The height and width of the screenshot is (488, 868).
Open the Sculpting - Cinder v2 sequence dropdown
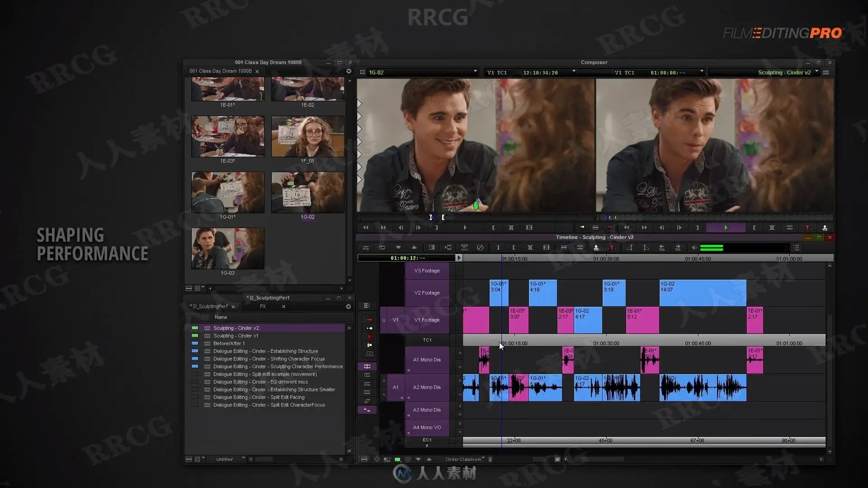coord(816,72)
